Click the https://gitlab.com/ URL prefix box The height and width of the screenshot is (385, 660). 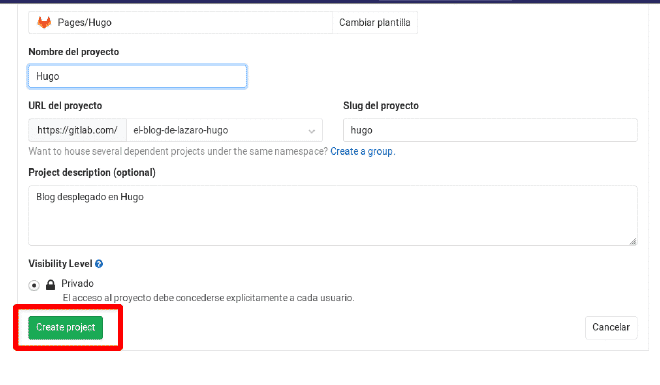(x=77, y=130)
